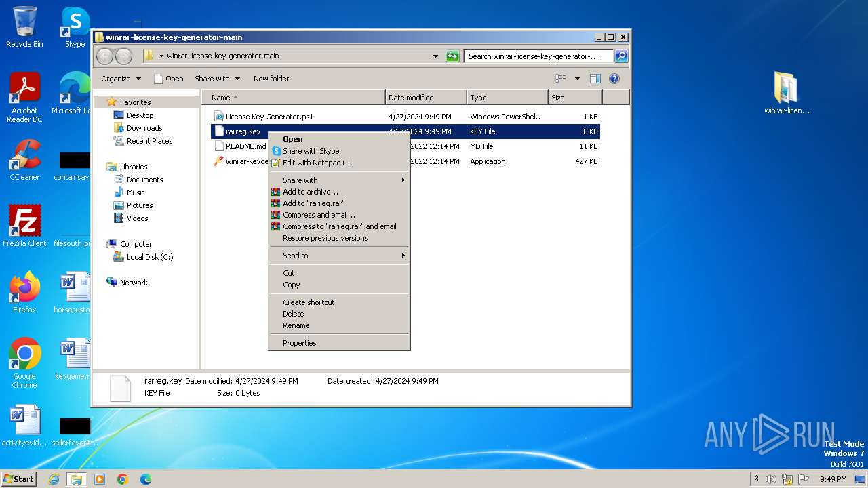Viewport: 868px width, 488px height.
Task: Open Documents library in navigation pane
Action: click(138, 180)
